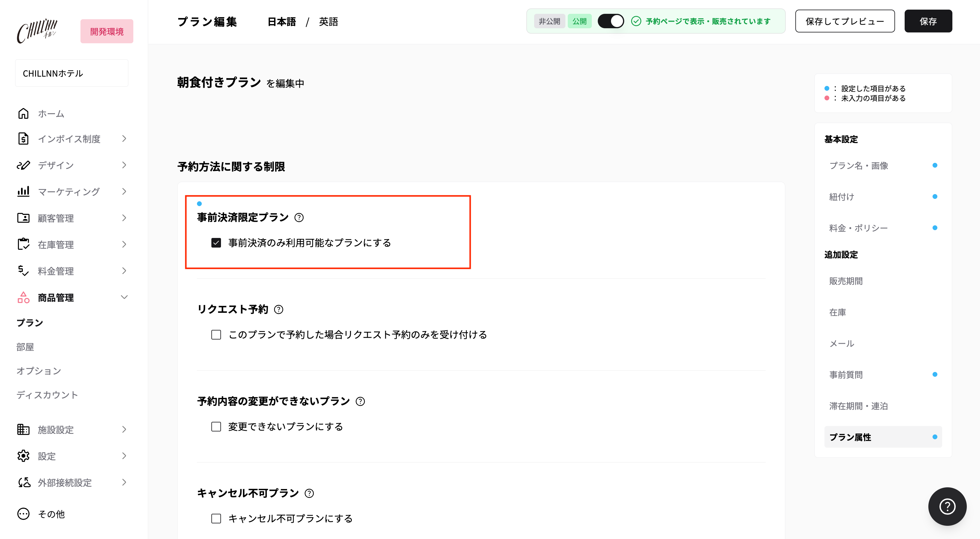
Task: Expand the 在庫管理 menu chevron
Action: coord(124,244)
